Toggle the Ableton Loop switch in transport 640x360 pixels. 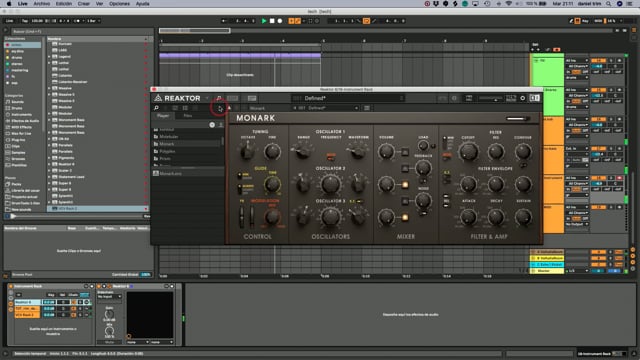tap(366, 21)
